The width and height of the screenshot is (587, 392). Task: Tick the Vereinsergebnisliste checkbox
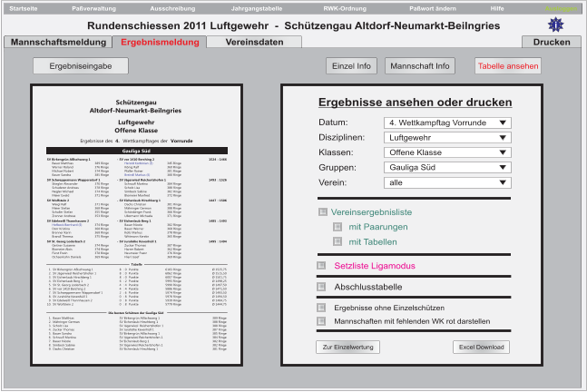click(x=323, y=212)
